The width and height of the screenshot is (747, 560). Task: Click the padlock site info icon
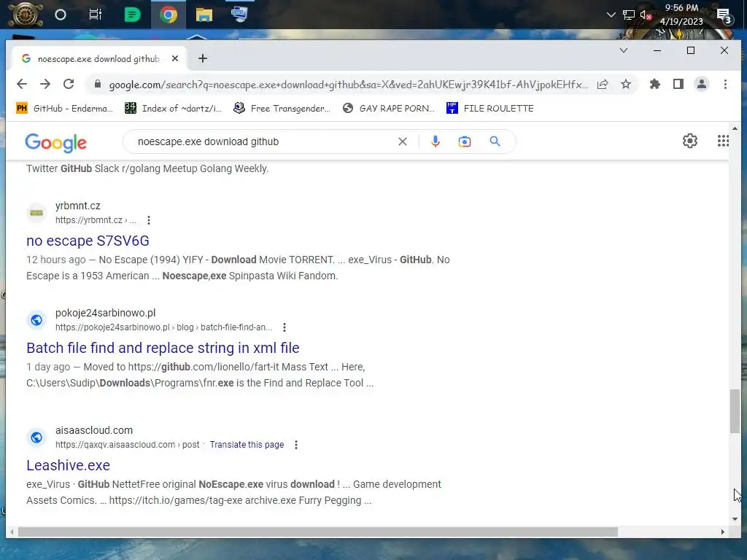[x=98, y=85]
